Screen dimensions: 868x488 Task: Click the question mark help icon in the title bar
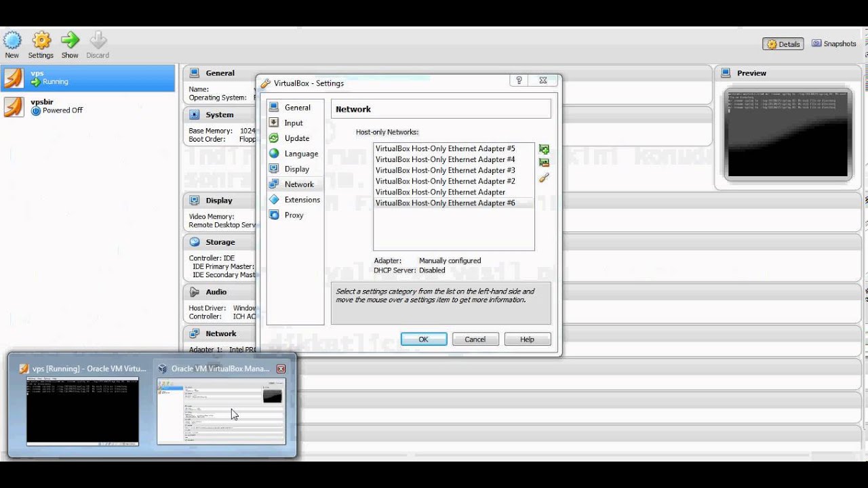[x=519, y=81]
